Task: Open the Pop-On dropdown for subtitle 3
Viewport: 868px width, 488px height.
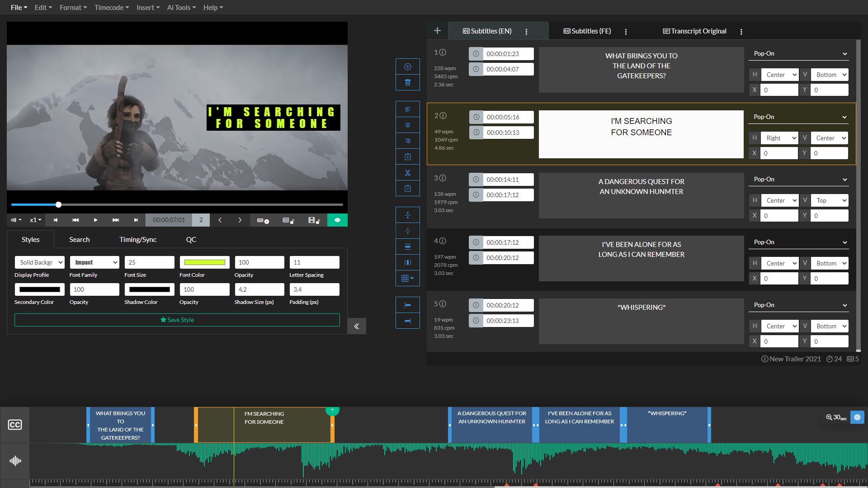Action: point(798,179)
